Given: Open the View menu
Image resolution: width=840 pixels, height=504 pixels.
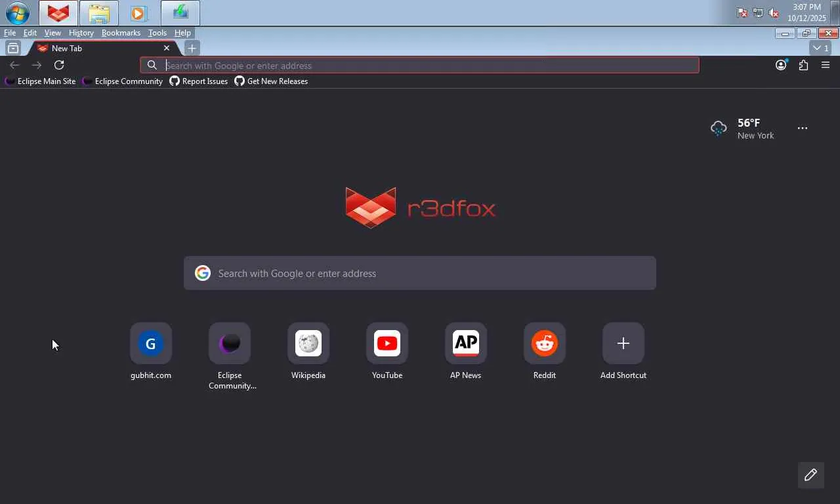Looking at the screenshot, I should click(52, 33).
